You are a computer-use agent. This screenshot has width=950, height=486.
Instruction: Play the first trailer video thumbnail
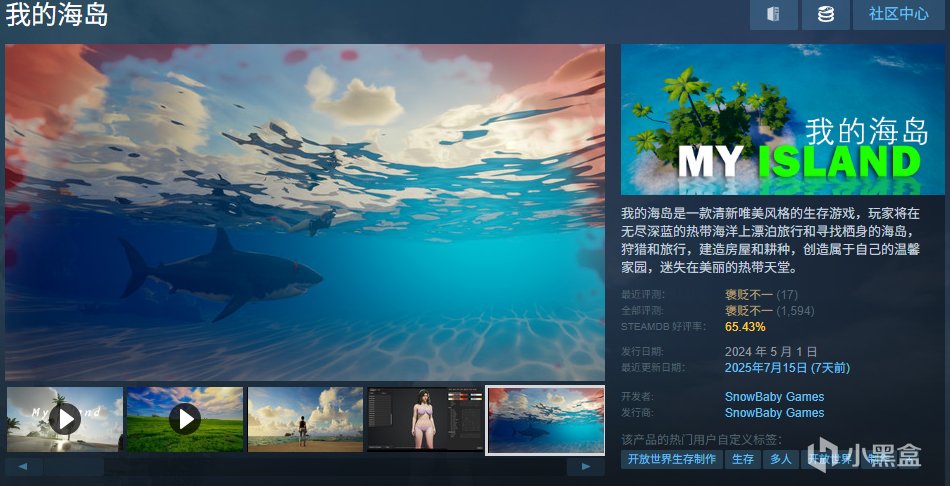[x=64, y=419]
